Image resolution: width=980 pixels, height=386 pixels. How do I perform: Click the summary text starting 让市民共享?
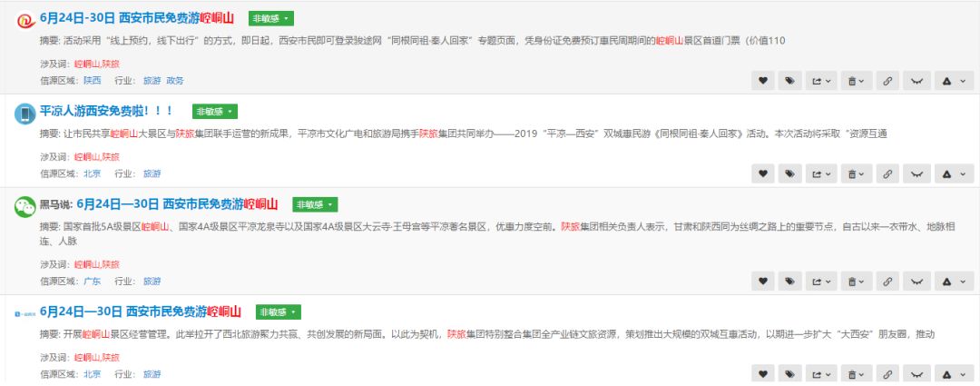click(463, 134)
